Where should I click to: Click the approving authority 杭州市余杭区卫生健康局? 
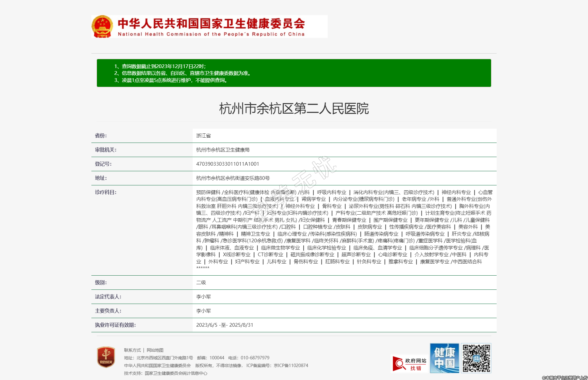[x=223, y=150]
